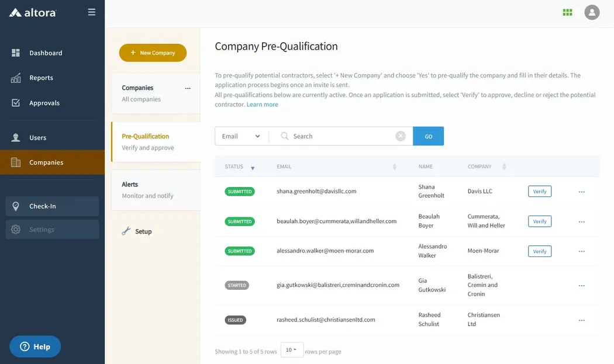
Task: Follow the Learn more link
Action: point(263,105)
